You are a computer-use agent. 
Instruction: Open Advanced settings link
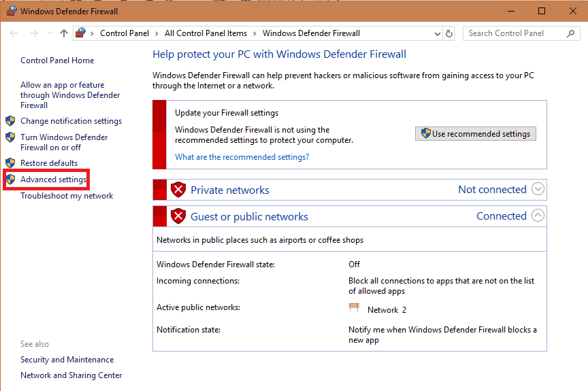(53, 180)
